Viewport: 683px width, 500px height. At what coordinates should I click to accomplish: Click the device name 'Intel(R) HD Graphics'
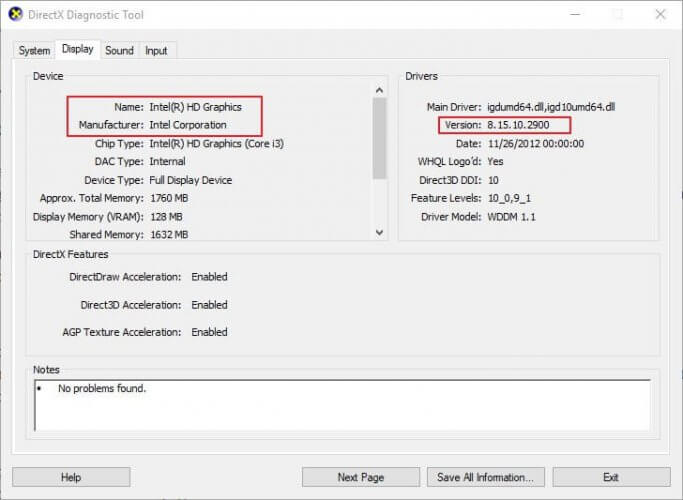click(x=196, y=107)
